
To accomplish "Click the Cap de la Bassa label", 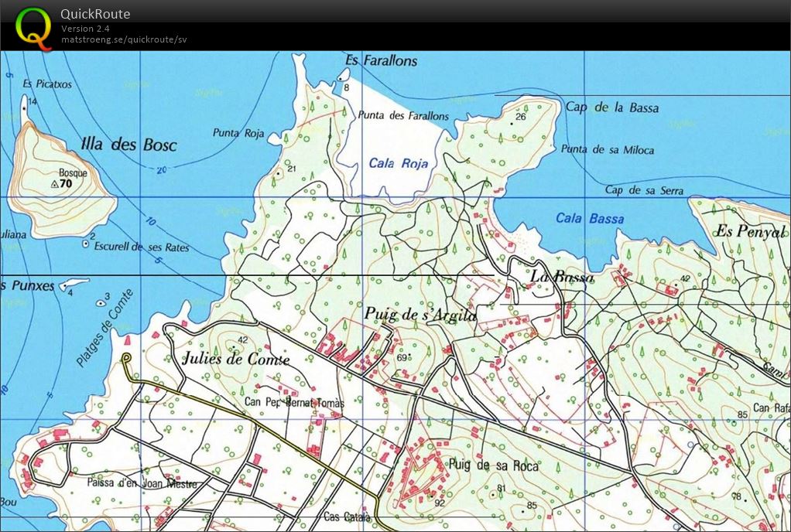I will click(x=612, y=107).
